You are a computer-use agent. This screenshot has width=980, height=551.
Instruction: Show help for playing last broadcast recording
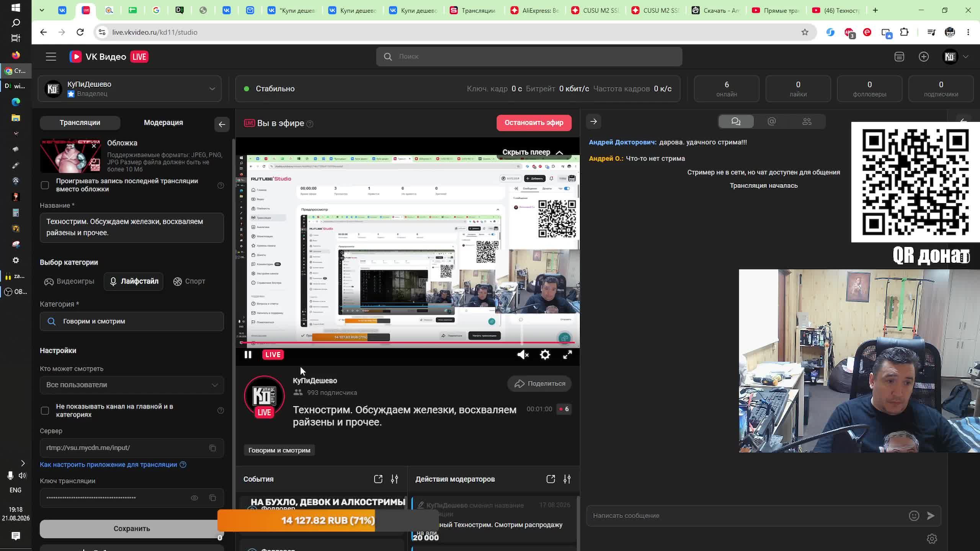point(220,186)
